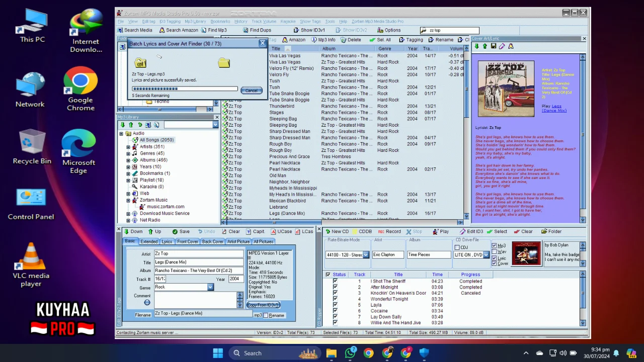The image size is (644, 362).
Task: Expand the Albums (466) tree node
Action: pyautogui.click(x=128, y=160)
